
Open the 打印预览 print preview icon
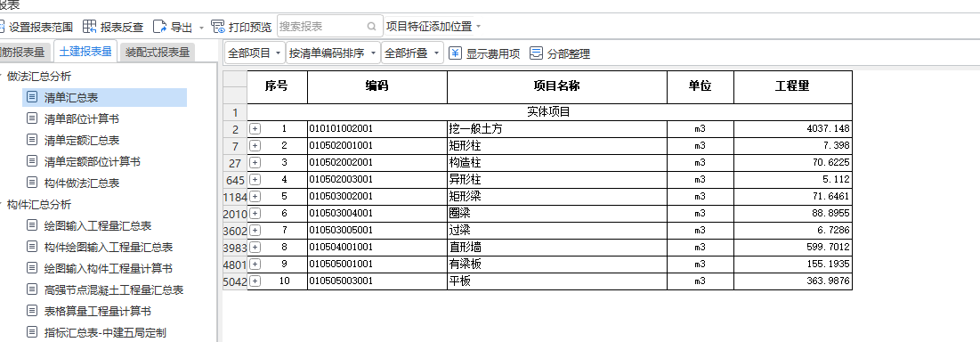click(218, 27)
